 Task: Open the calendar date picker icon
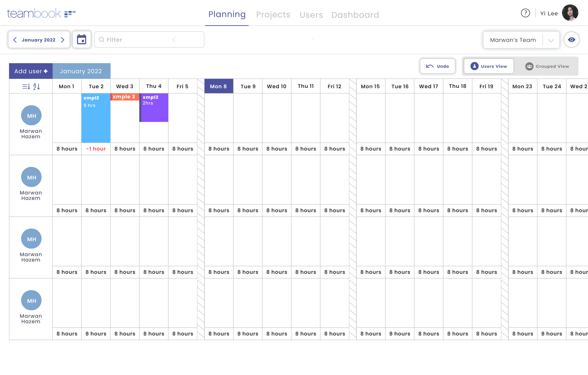[x=82, y=40]
